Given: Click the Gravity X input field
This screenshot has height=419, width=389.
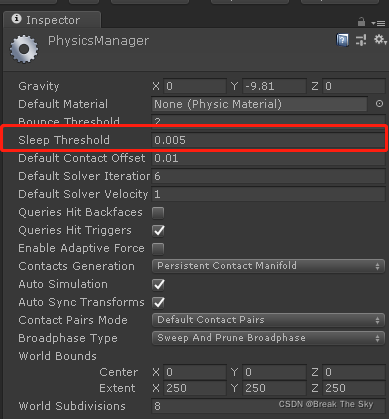Looking at the screenshot, I should tap(195, 86).
